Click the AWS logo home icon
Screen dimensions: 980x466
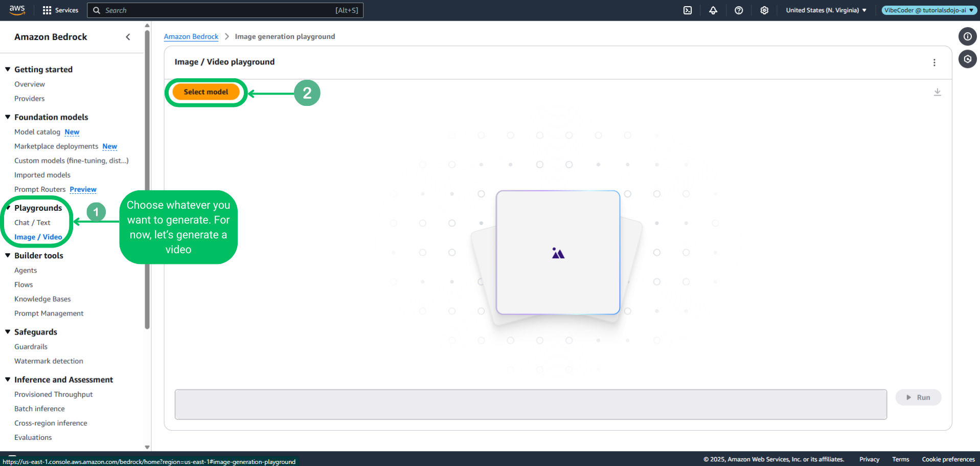click(17, 10)
